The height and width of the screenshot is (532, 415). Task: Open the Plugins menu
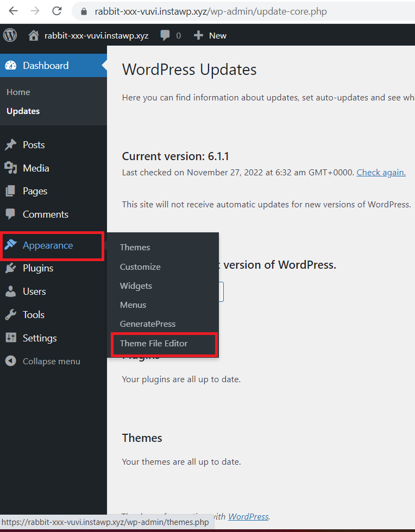coord(38,268)
